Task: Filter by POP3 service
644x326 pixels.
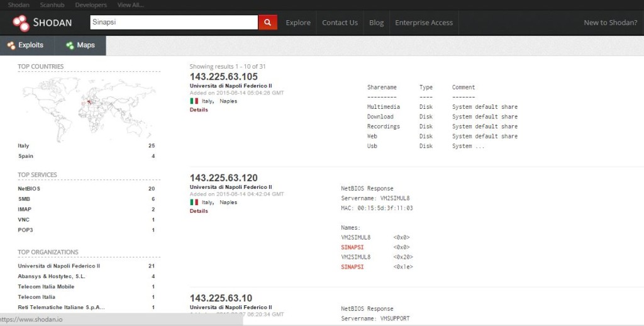Action: (x=25, y=230)
